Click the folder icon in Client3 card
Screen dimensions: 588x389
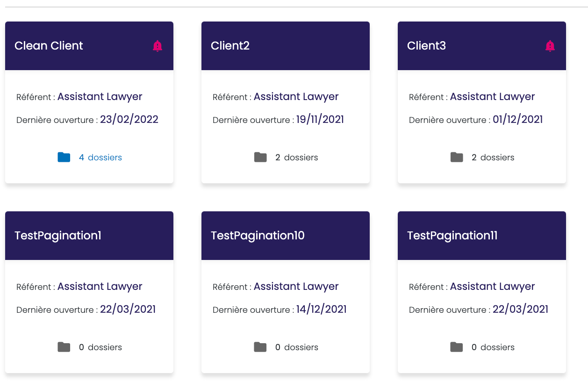(457, 158)
